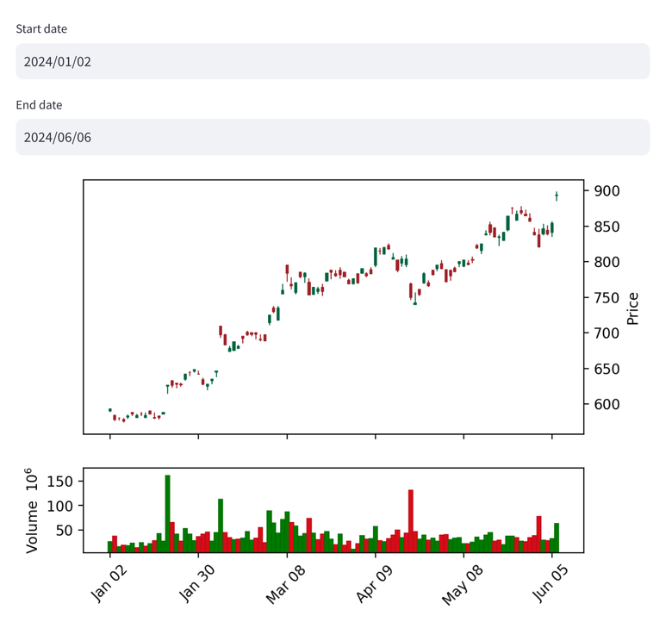Click the Price axis title

[633, 308]
